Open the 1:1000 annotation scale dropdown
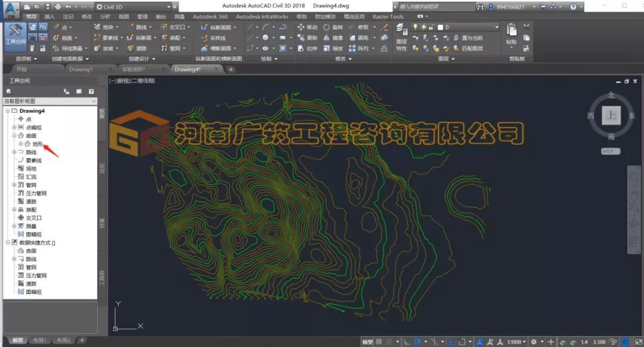This screenshot has height=347, width=644. pyautogui.click(x=516, y=342)
